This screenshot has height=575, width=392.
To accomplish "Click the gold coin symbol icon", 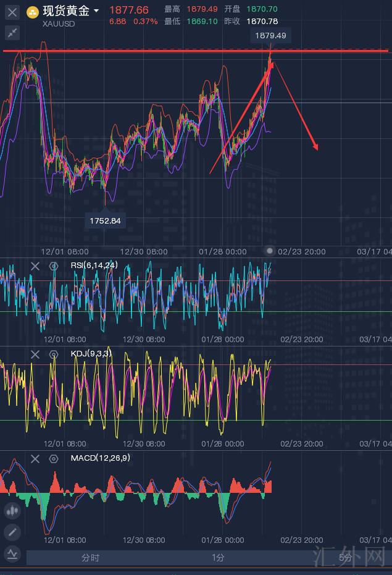I will pyautogui.click(x=32, y=12).
